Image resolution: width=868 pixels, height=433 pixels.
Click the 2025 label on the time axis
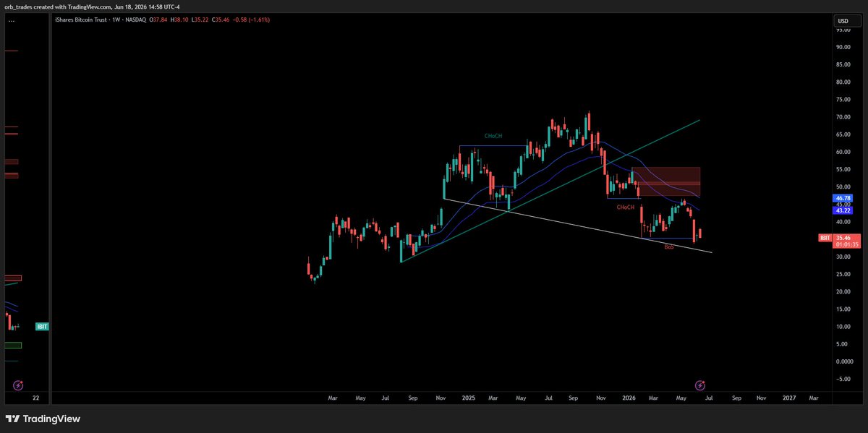coord(468,398)
